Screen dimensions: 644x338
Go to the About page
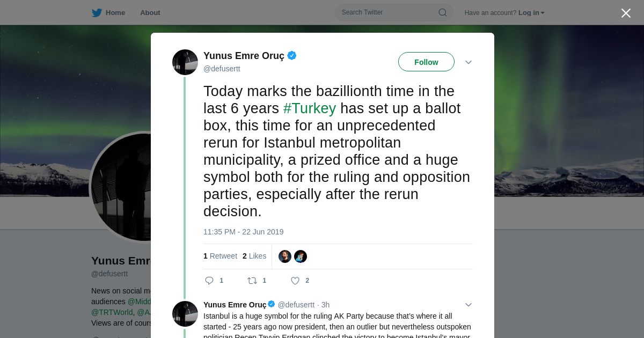pos(150,13)
